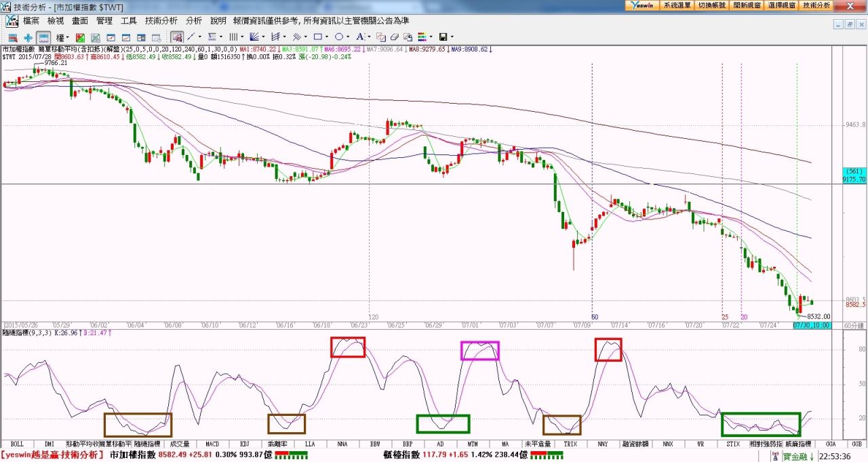Viewport: 868px width, 462px height.
Task: Toggle the chart layout view button
Action: click(x=43, y=37)
